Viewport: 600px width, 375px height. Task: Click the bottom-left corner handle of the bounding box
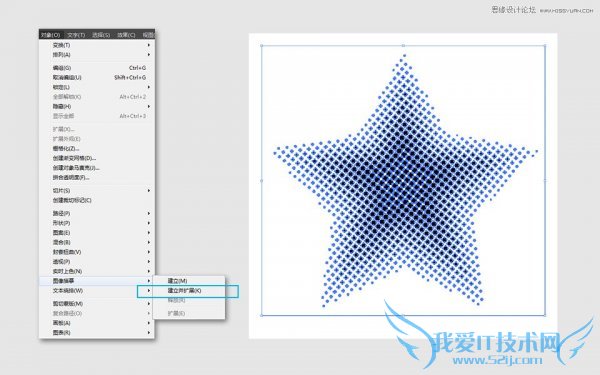(262, 315)
